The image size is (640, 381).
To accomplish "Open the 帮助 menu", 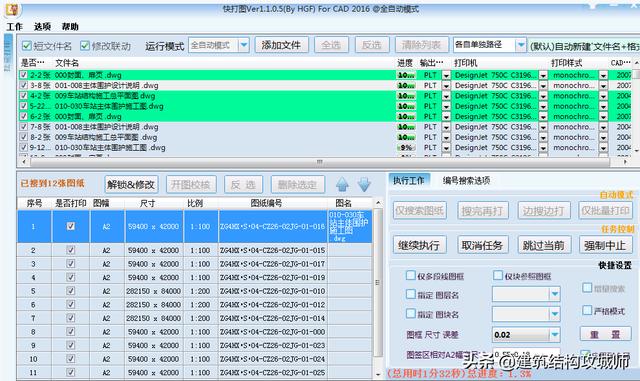I will tap(70, 27).
